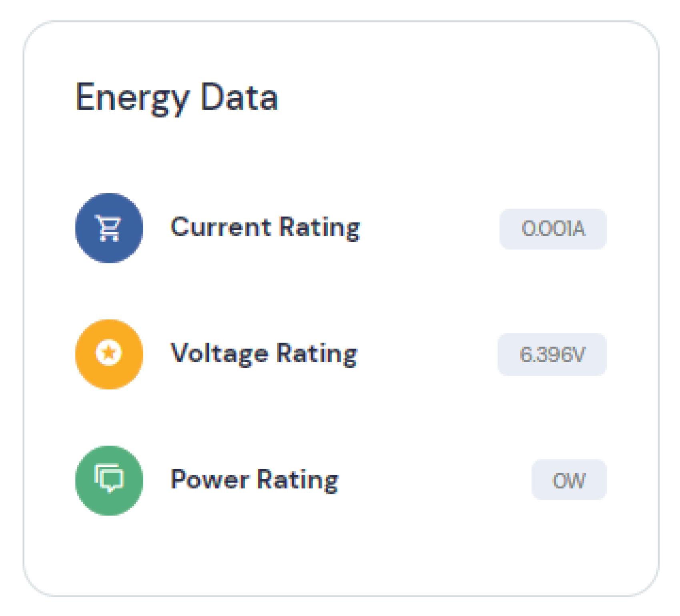Screen dimensions: 680x616
Task: Click the Voltage Rating label
Action: [264, 354]
